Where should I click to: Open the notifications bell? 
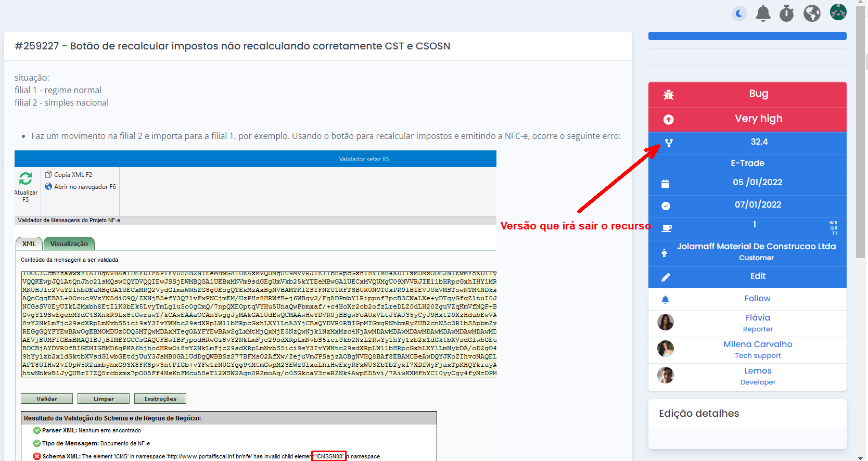coord(763,14)
